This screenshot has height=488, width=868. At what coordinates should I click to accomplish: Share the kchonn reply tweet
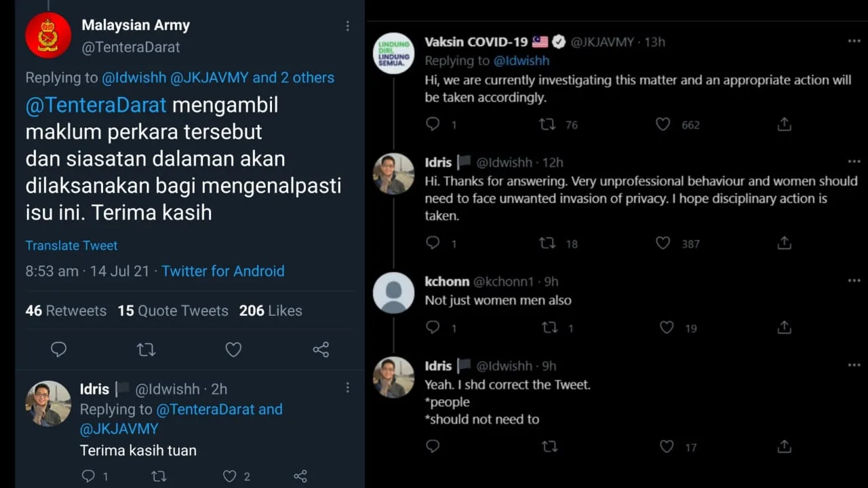point(784,328)
